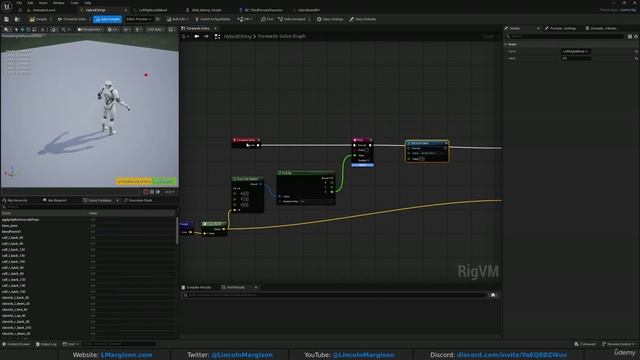Viewport: 640px width, 360px height.
Task: Select the highlighted Set Curve Value node
Action: [427, 151]
